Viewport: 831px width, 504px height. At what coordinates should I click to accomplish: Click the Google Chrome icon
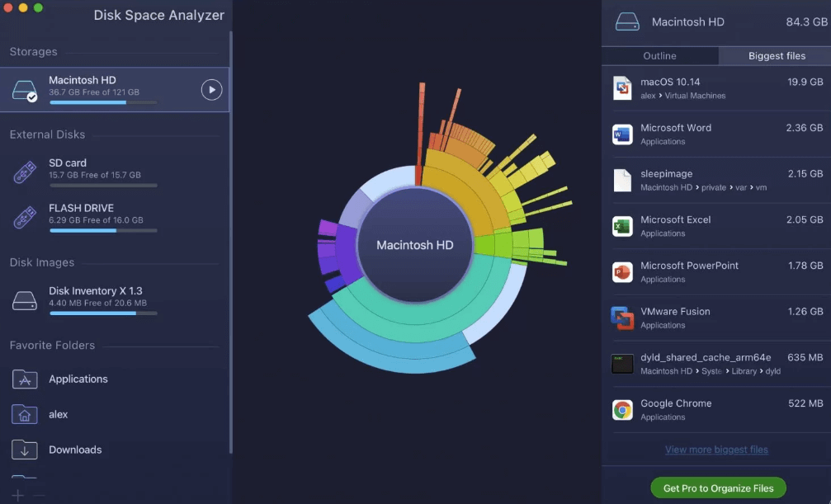point(621,409)
